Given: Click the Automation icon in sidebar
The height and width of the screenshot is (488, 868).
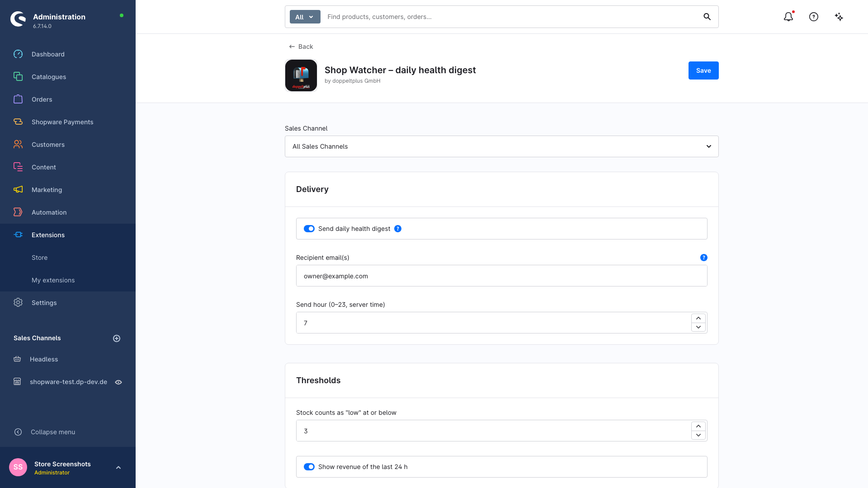Looking at the screenshot, I should point(18,212).
